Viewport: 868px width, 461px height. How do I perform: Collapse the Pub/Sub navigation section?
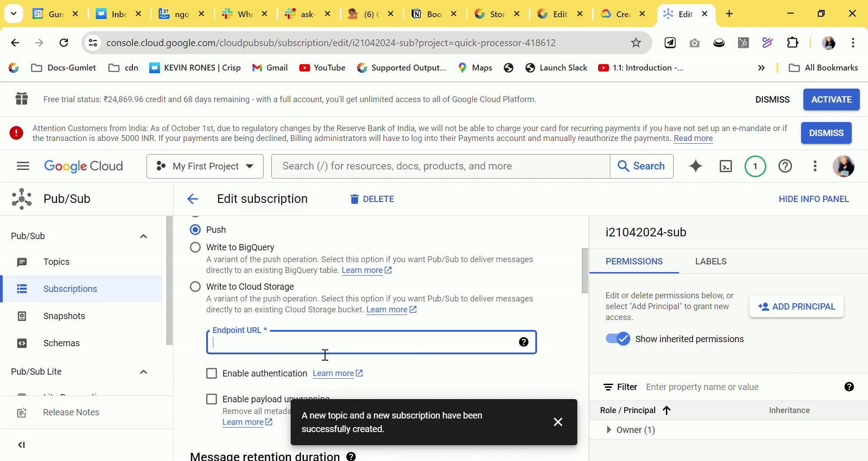pyautogui.click(x=143, y=236)
